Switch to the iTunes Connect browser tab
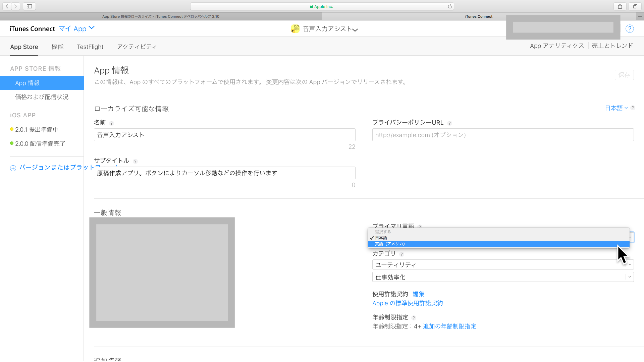 point(479,16)
